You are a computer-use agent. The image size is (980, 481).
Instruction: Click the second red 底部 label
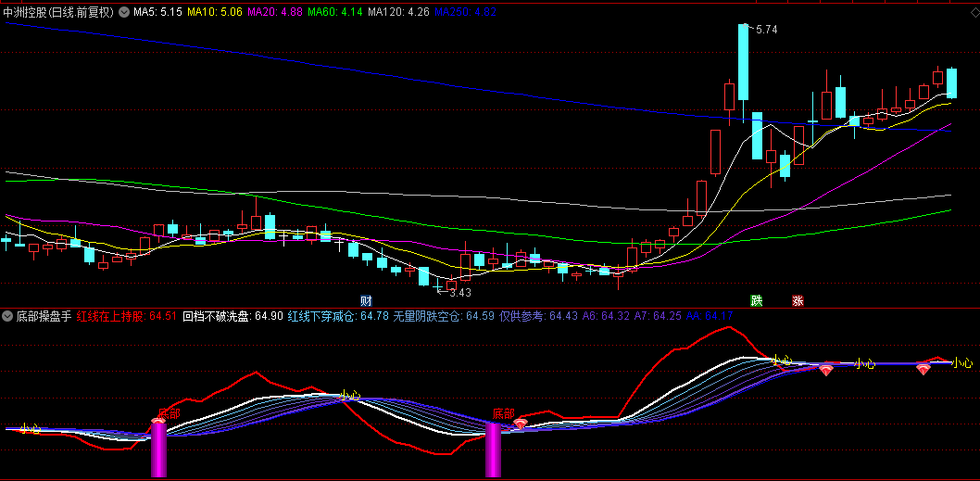pyautogui.click(x=503, y=412)
